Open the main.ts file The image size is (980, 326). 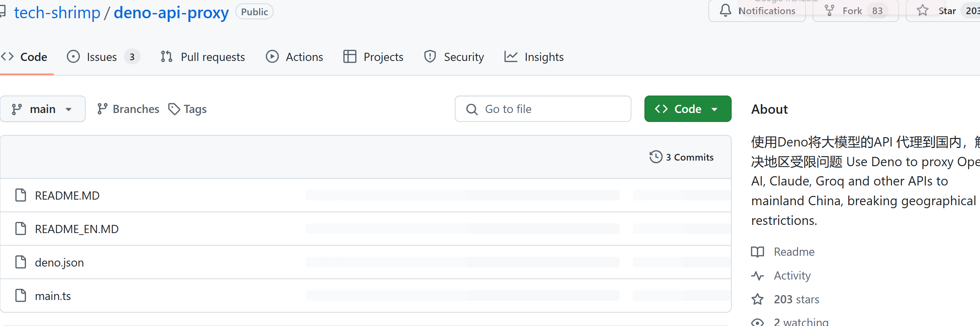point(53,296)
